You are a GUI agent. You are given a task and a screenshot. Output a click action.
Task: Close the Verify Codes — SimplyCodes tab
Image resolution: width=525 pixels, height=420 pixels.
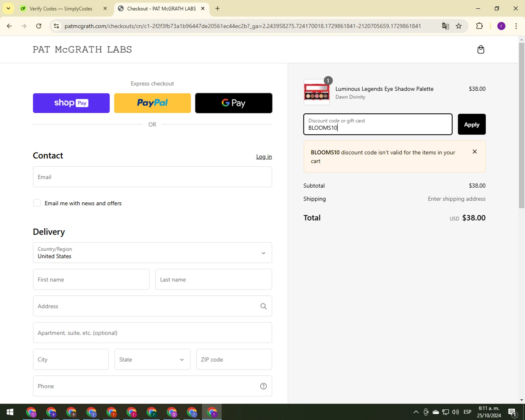[x=105, y=8]
